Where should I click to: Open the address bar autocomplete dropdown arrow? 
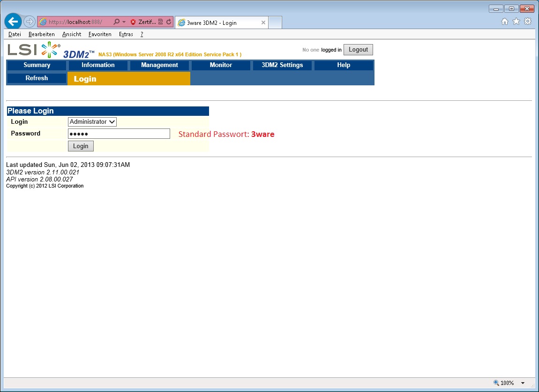click(124, 22)
